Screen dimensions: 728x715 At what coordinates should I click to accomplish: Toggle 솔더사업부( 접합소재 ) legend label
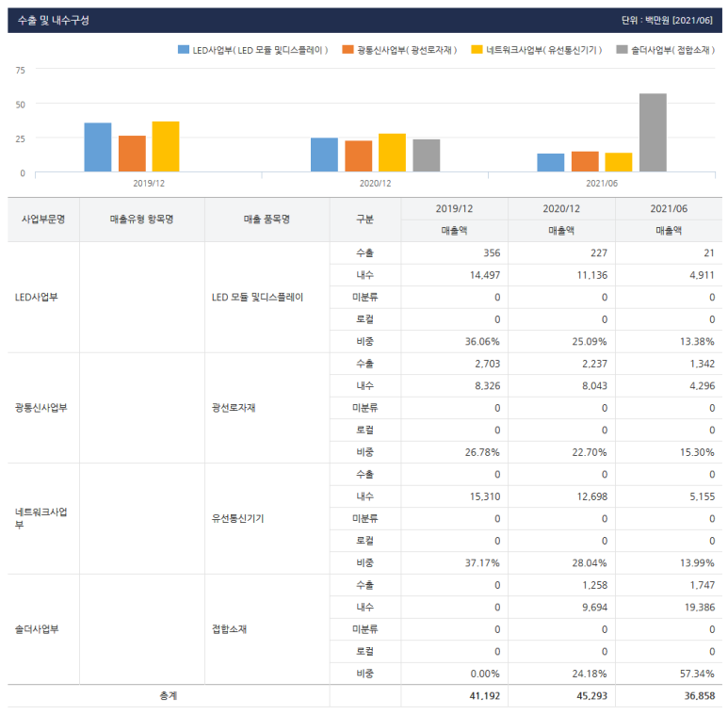tap(672, 50)
